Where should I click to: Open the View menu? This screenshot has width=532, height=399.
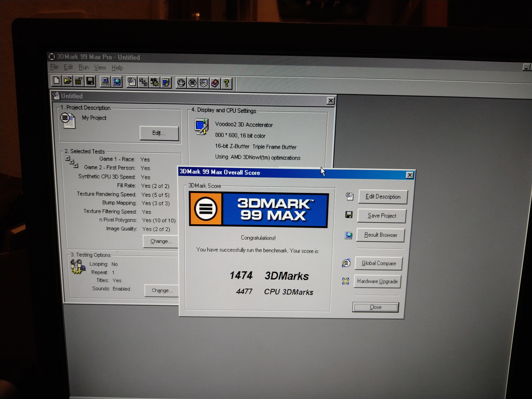point(100,68)
